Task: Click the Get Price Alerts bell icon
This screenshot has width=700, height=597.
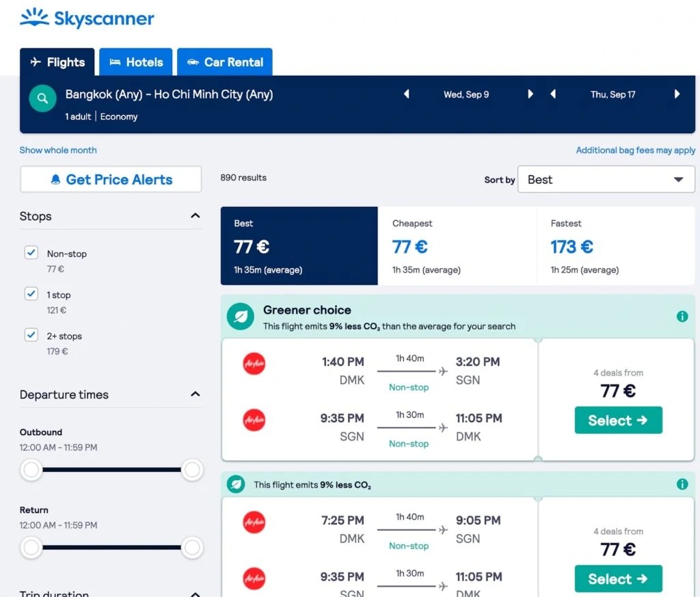Action: click(55, 179)
